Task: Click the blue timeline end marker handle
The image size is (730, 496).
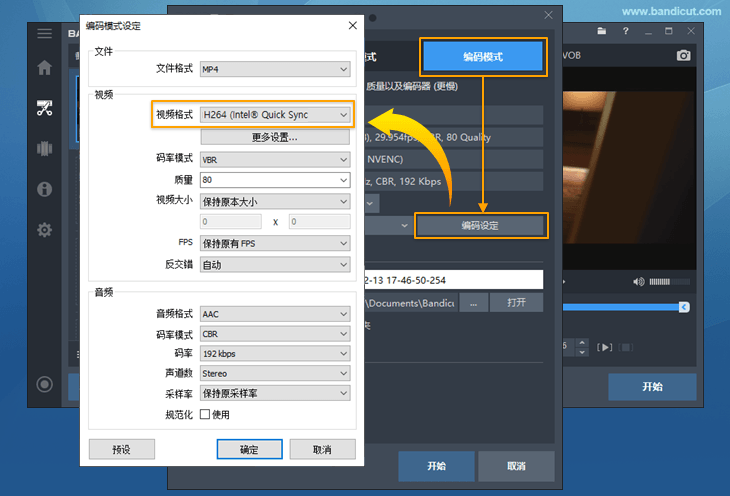Action: 684,307
